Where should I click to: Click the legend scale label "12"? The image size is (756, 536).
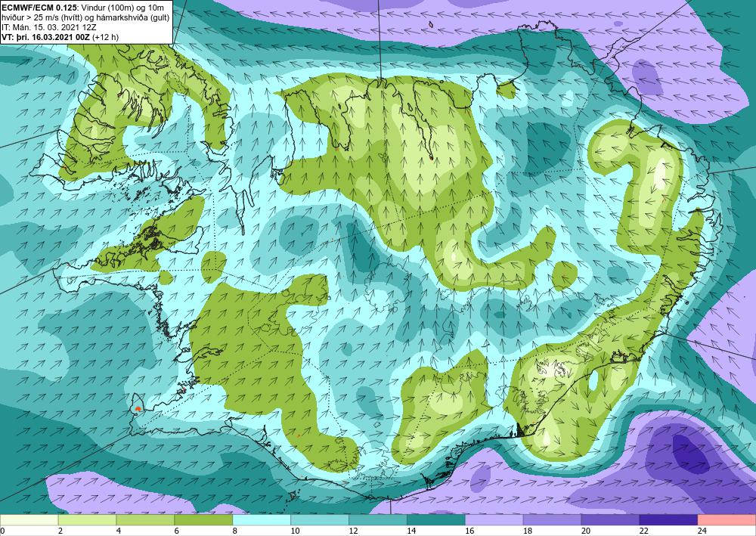[353, 531]
